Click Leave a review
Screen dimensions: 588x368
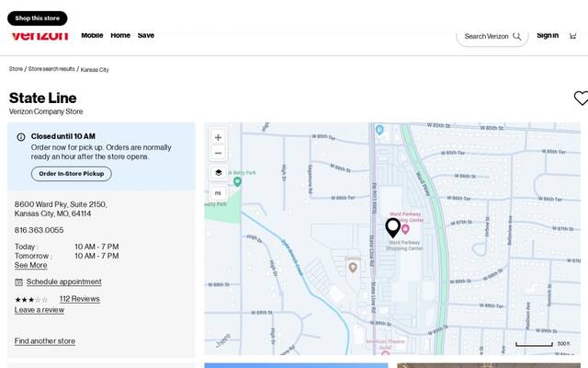(40, 310)
